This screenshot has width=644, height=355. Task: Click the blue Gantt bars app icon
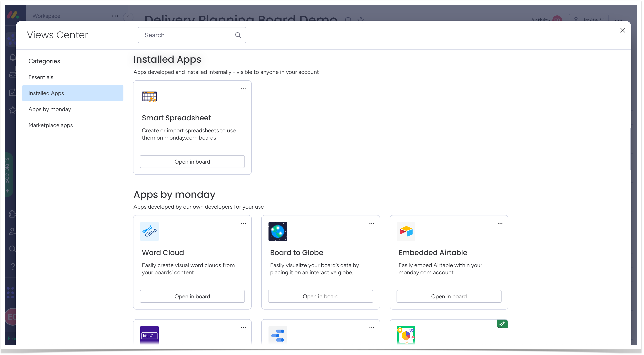click(278, 335)
